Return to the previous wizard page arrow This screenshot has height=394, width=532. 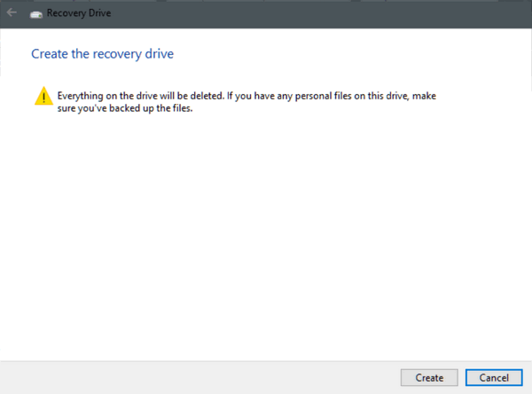[12, 13]
